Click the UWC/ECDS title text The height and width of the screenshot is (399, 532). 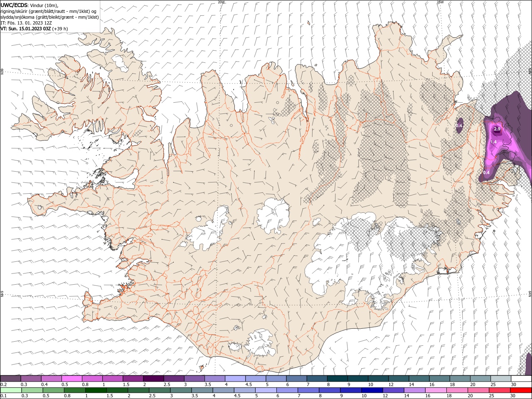click(x=14, y=5)
